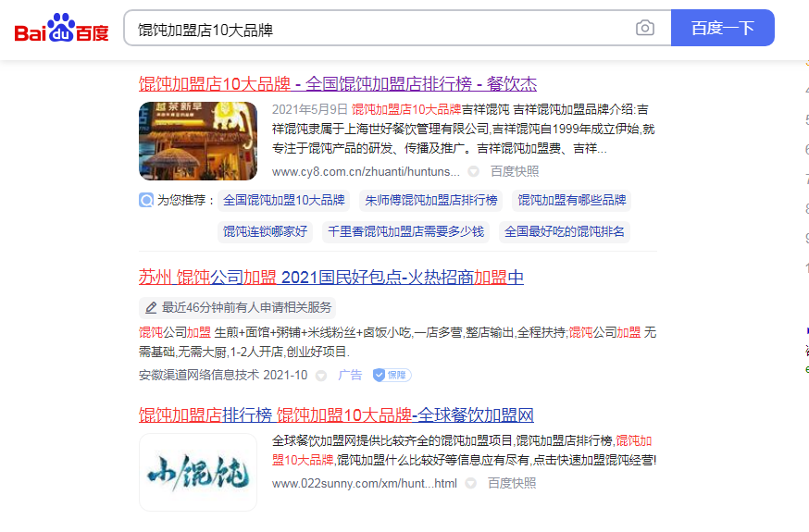This screenshot has height=532, width=809.
Task: Open ad link 苏州馄饨公司加盟 2021国民好包点
Action: (331, 278)
